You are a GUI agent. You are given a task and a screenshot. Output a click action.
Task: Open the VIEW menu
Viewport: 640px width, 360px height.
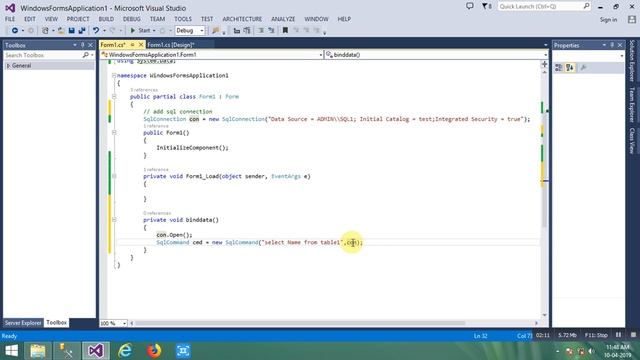[x=51, y=19]
